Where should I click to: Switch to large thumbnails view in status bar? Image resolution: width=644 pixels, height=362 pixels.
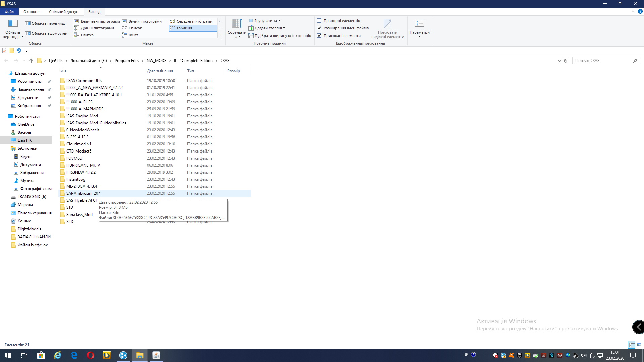pyautogui.click(x=639, y=345)
